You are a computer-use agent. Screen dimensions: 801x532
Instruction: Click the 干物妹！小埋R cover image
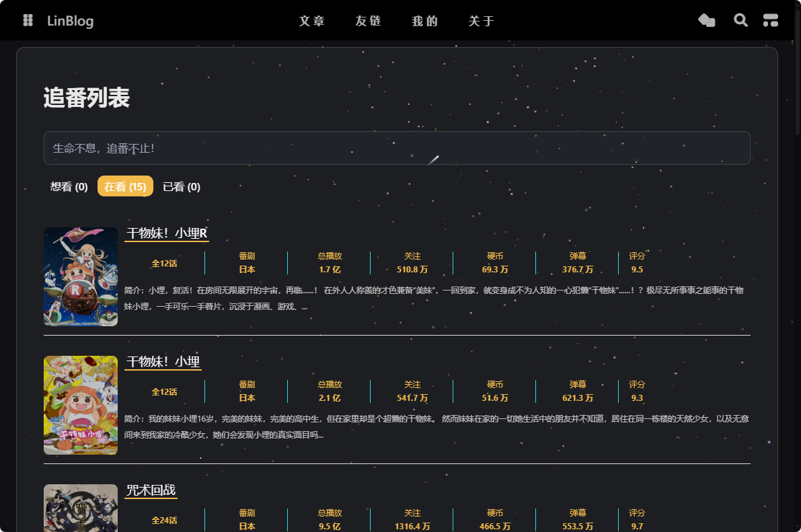81,276
